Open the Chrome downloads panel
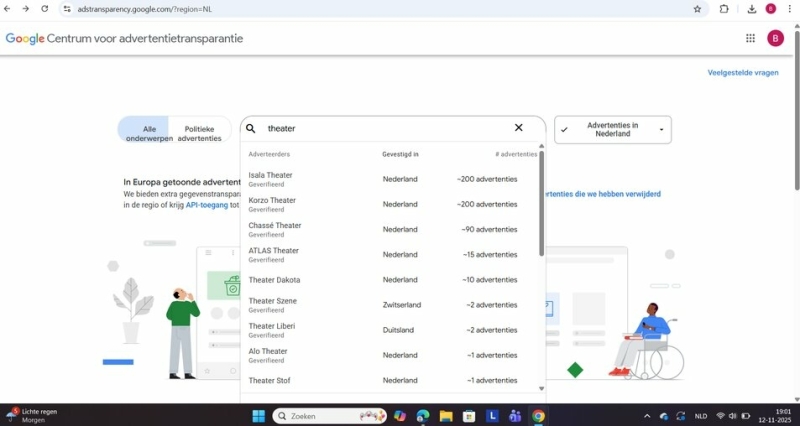Image resolution: width=800 pixels, height=426 pixels. point(751,9)
